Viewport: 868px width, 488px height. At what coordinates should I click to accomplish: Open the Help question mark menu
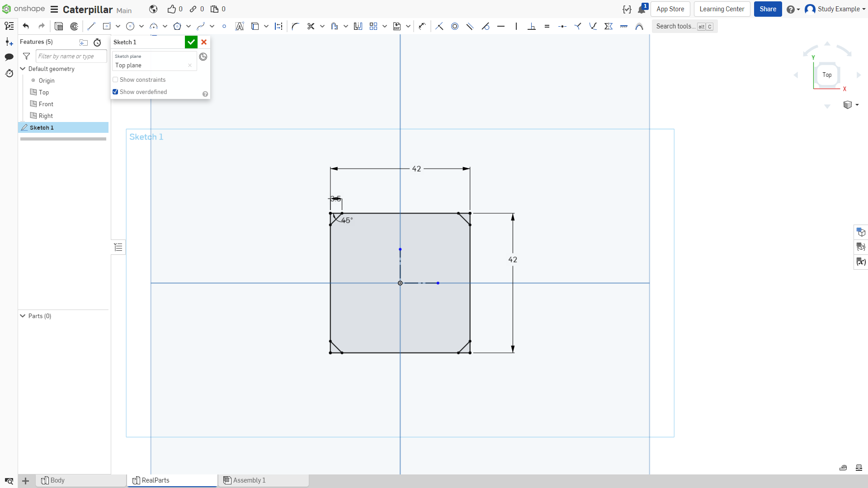tap(793, 9)
